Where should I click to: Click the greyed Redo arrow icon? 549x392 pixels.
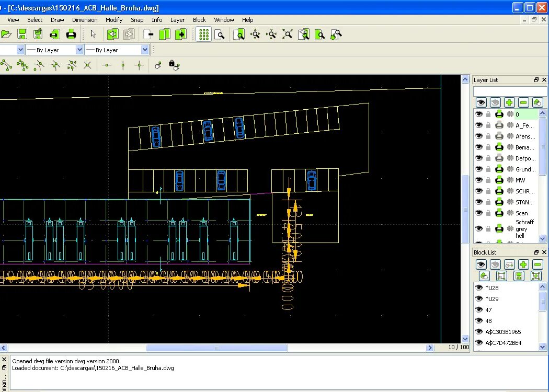pos(129,34)
